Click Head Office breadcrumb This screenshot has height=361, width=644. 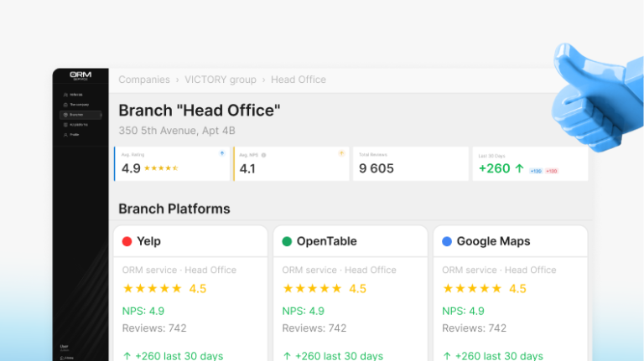pyautogui.click(x=299, y=80)
